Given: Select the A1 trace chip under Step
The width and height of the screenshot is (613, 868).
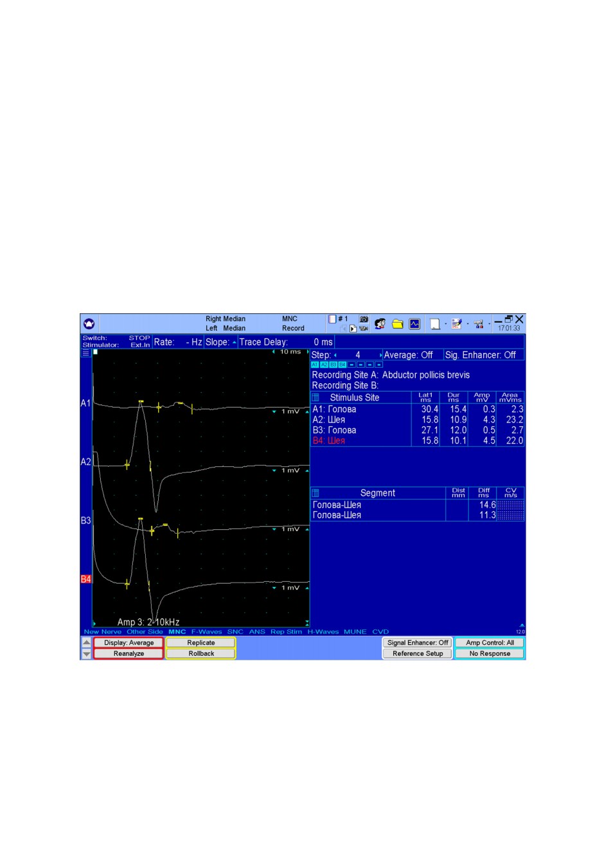Looking at the screenshot, I should pyautogui.click(x=315, y=365).
